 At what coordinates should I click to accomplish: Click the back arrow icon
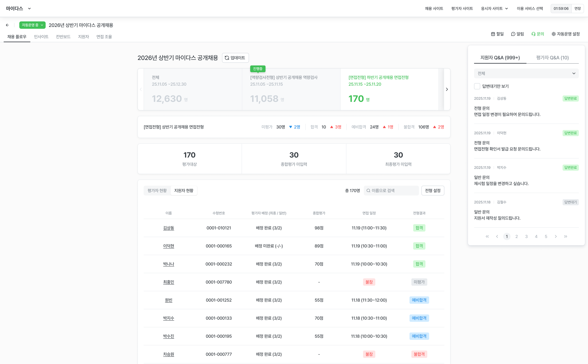point(7,25)
